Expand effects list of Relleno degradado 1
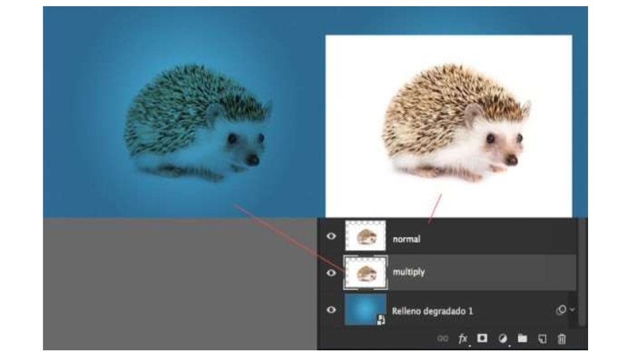Image resolution: width=644 pixels, height=361 pixels. (572, 310)
